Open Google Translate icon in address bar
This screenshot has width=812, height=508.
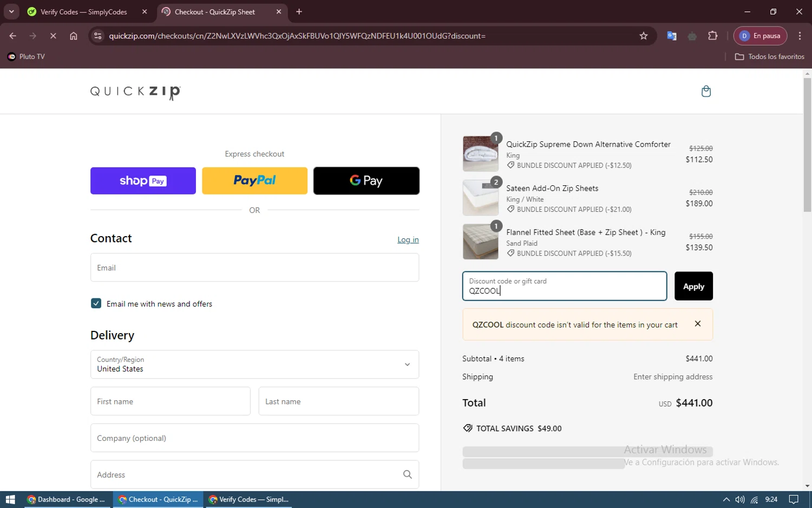[x=672, y=36]
